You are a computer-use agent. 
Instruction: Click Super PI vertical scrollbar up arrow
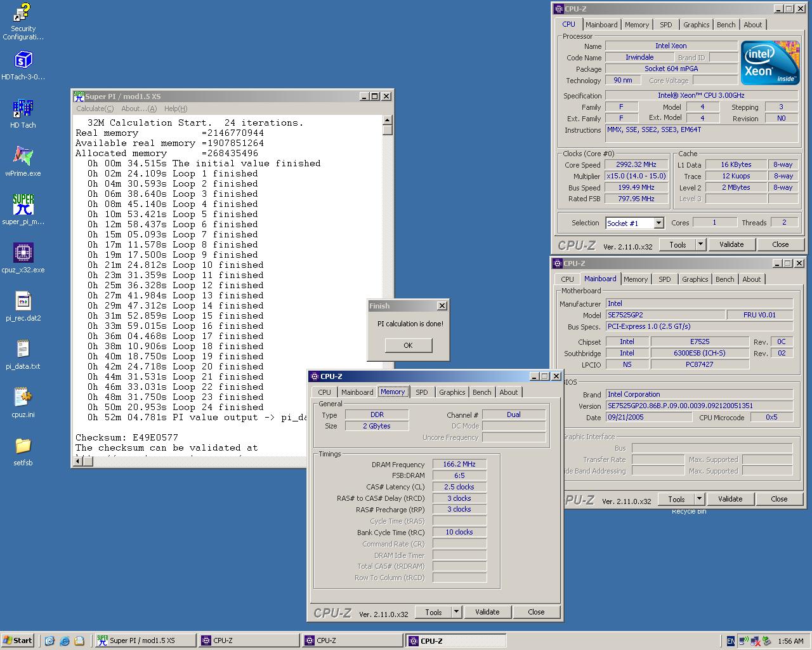point(388,120)
